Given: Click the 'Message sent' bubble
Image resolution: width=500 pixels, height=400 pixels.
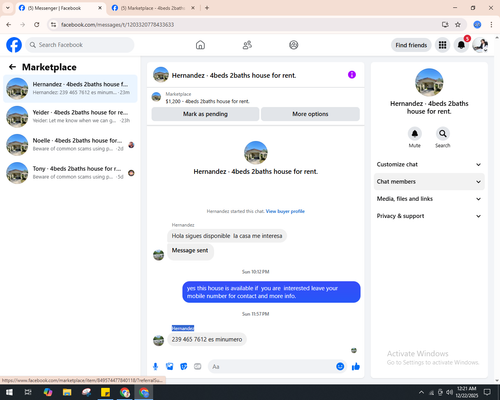Looking at the screenshot, I should 190,251.
